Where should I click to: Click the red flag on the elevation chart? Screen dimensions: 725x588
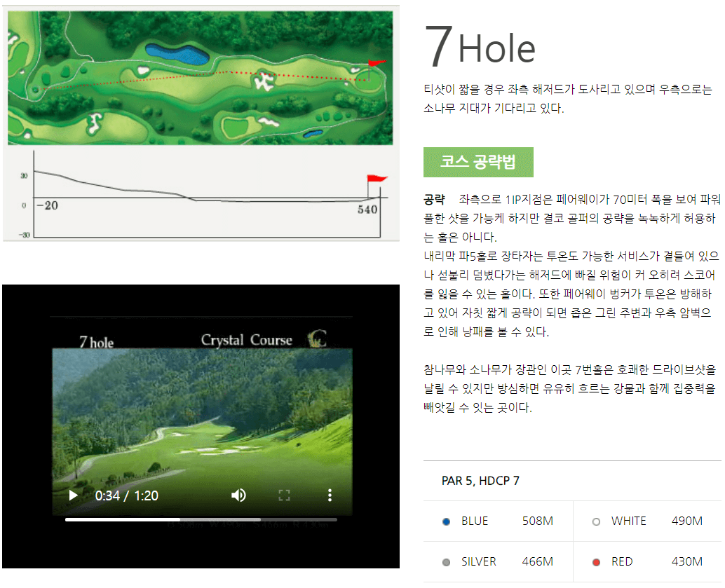(377, 177)
